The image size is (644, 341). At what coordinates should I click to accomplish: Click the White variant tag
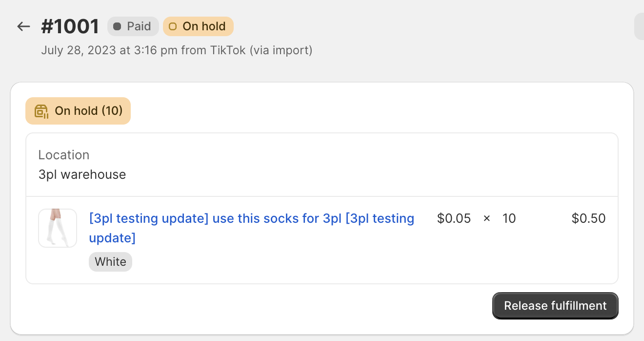click(x=110, y=262)
